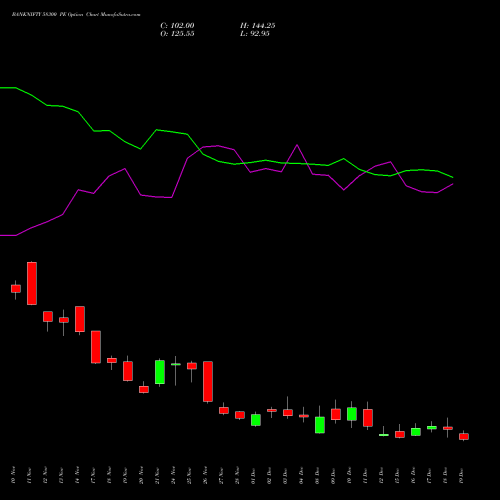Click the 01 Dec date label
This screenshot has width=500, height=500.
pyautogui.click(x=253, y=475)
